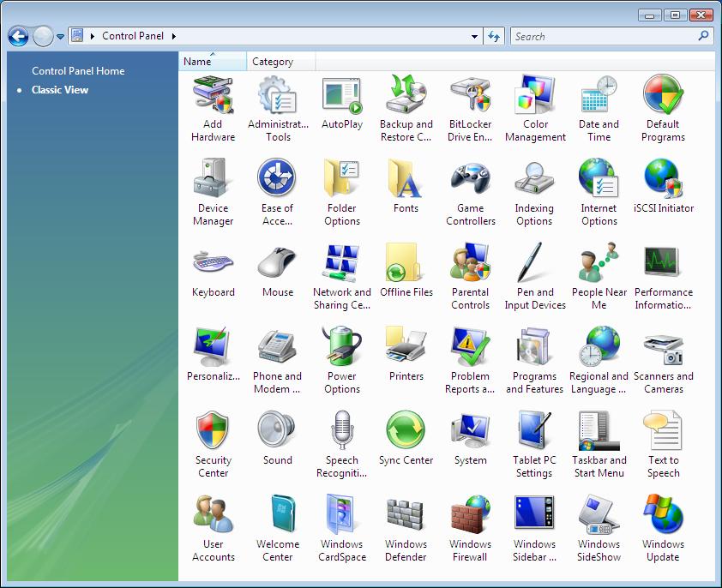This screenshot has width=722, height=588.
Task: Open Power Options
Action: pyautogui.click(x=341, y=349)
